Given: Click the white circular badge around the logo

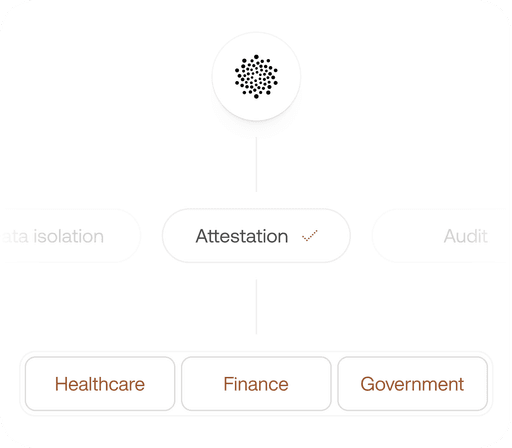Looking at the screenshot, I should (256, 77).
